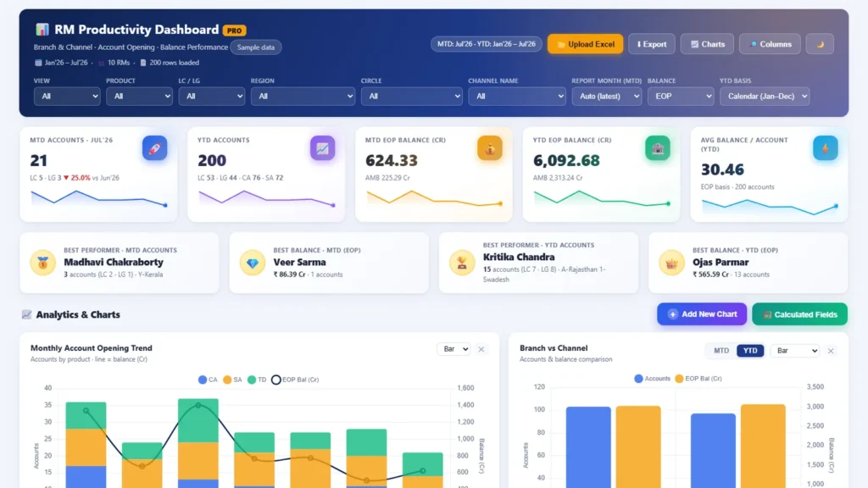Click the Export button
The height and width of the screenshot is (488, 868).
652,44
